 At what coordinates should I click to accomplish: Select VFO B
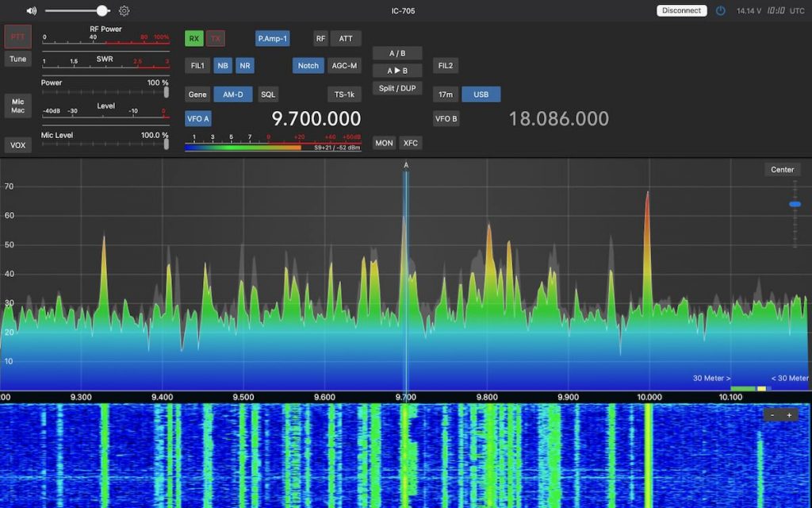[x=447, y=118]
